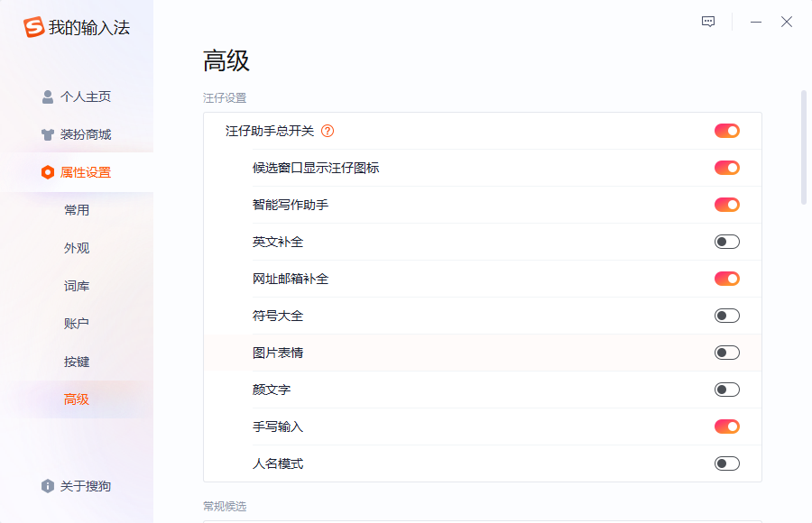This screenshot has width=812, height=523.
Task: Click the Sogou logo icon
Action: click(x=33, y=27)
